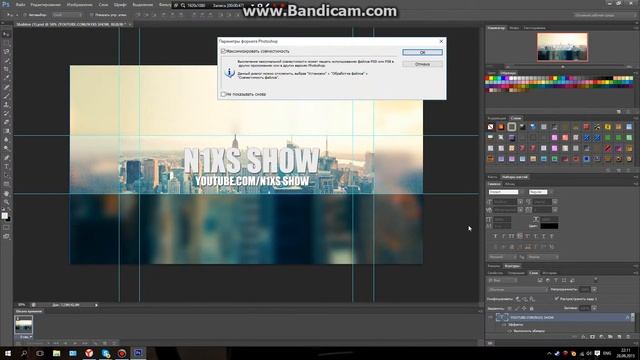Image resolution: width=640 pixels, height=360 pixels.
Task: Toggle show transform controls checkbox
Action: 91,15
